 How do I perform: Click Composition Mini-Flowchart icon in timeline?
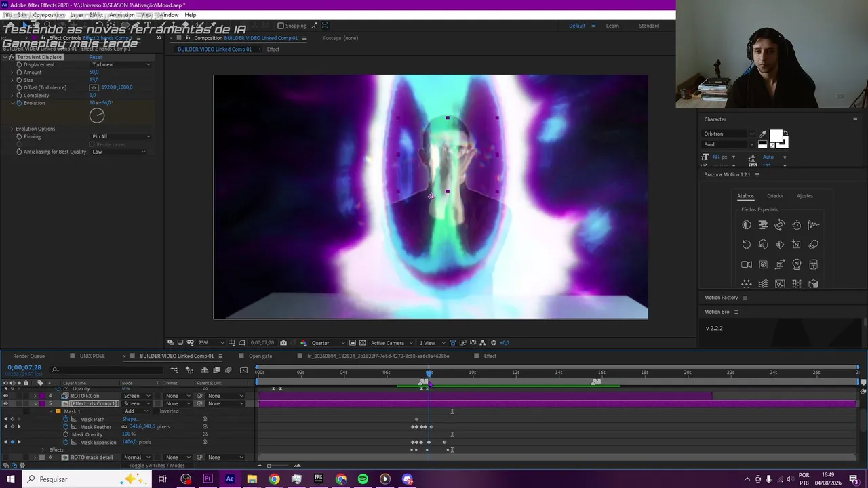[174, 370]
